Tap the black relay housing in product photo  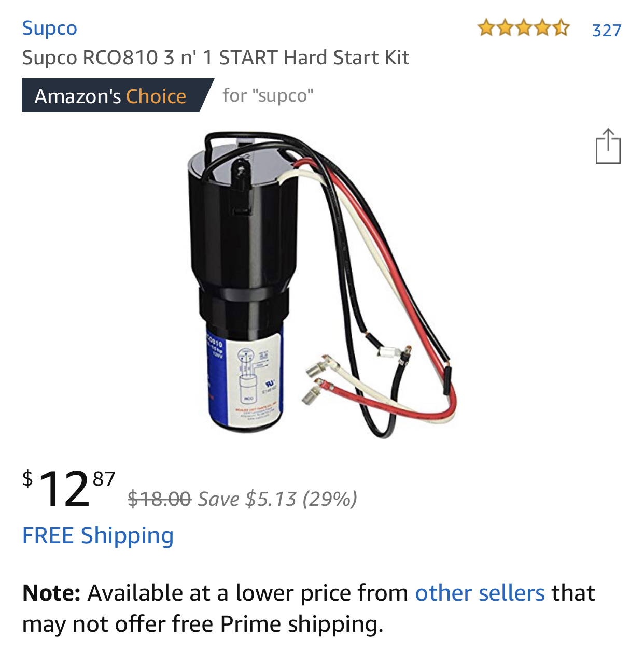[x=241, y=228]
